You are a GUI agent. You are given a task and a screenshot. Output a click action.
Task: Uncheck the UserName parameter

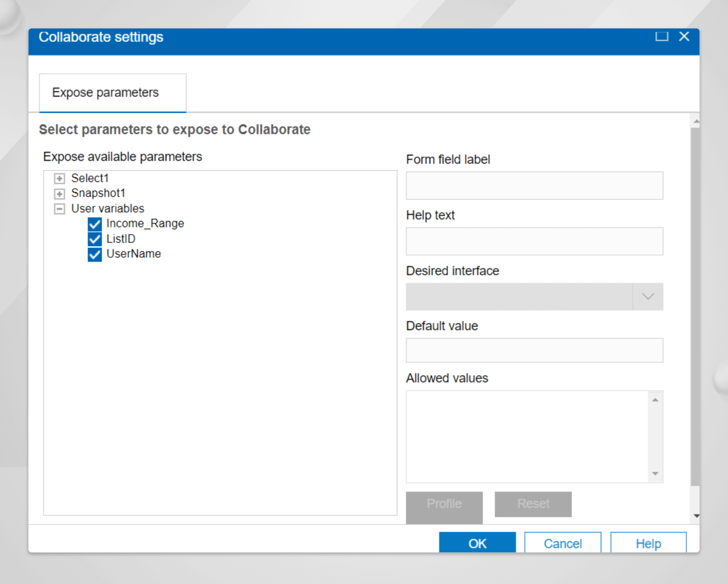coord(94,254)
